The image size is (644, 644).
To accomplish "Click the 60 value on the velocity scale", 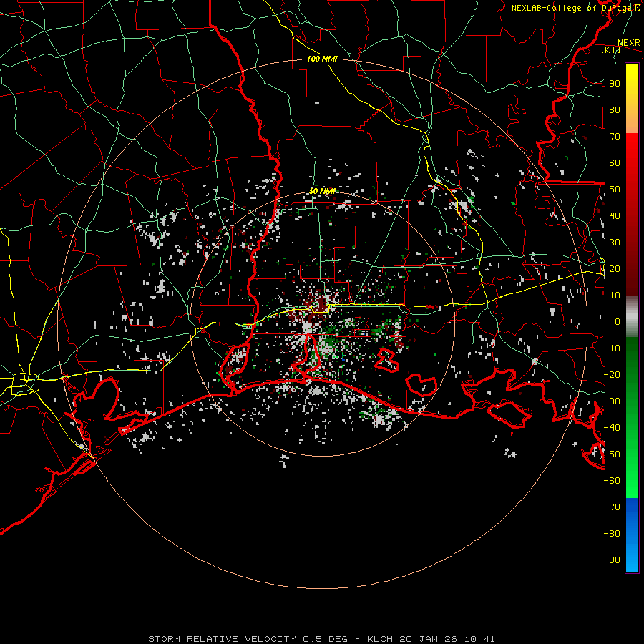I will pos(615,162).
